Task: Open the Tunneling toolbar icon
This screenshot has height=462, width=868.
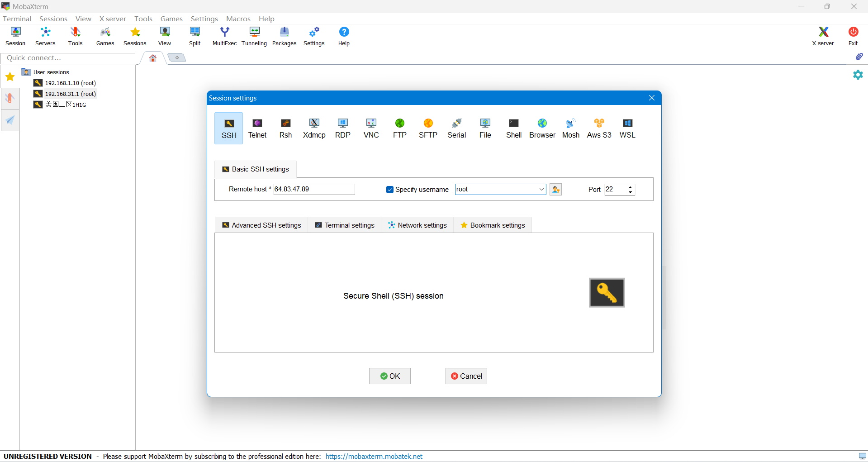Action: click(x=254, y=36)
